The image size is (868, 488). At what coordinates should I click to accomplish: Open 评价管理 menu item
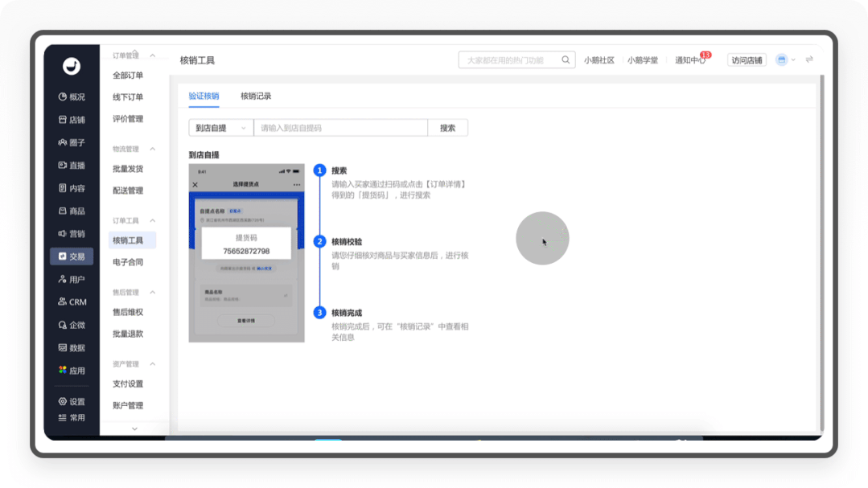[128, 119]
